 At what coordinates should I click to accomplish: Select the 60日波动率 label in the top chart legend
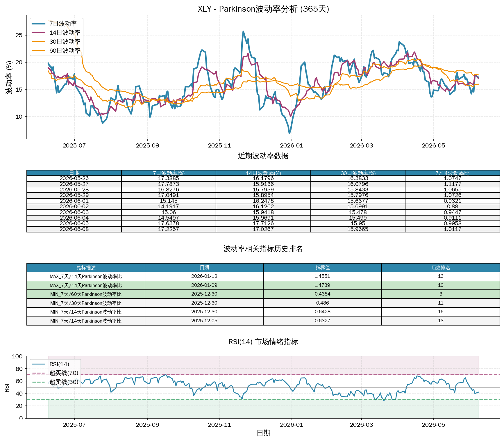click(x=65, y=51)
